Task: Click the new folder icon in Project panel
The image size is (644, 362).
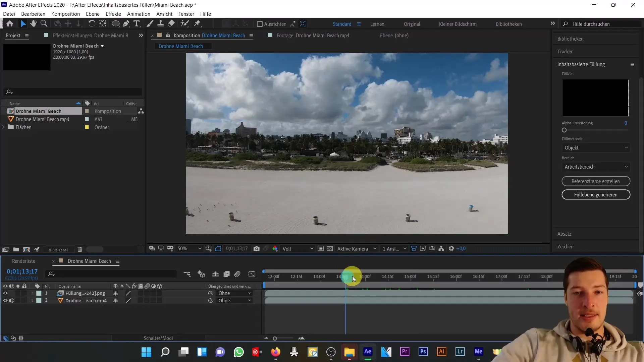Action: coord(16,250)
